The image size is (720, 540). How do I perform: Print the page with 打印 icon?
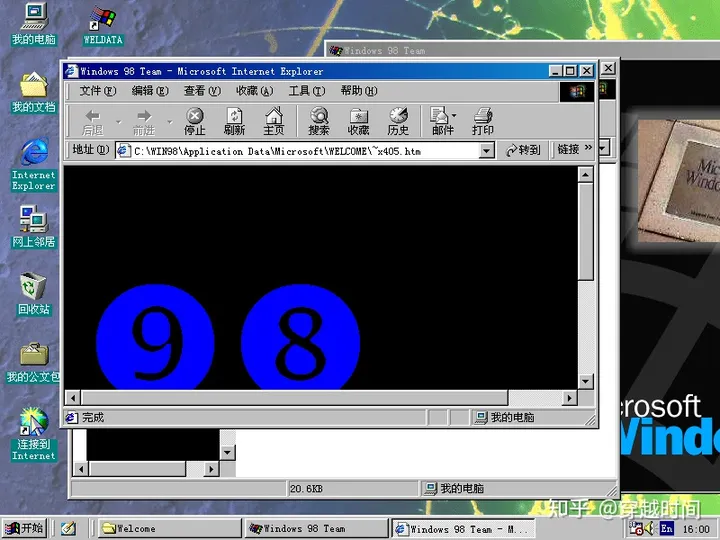coord(483,122)
